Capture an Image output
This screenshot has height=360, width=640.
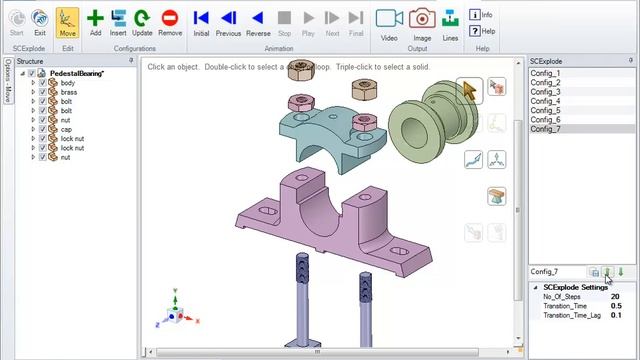pos(422,25)
